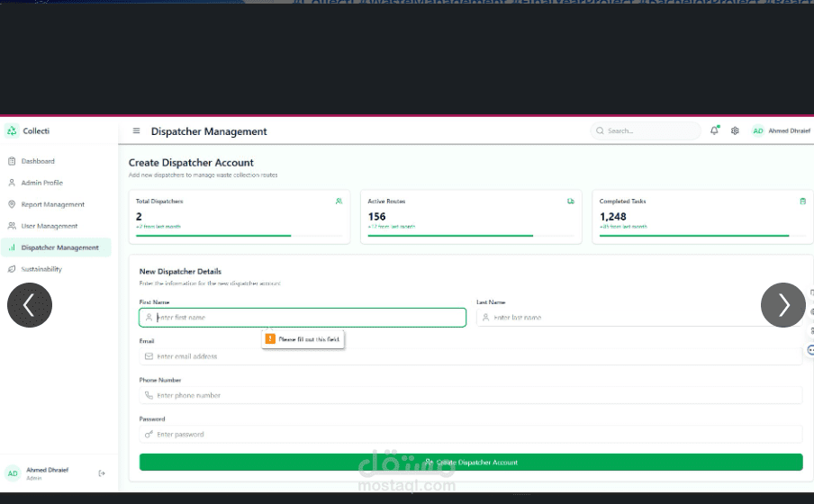The height and width of the screenshot is (504, 814).
Task: Click the envelope icon in Email field
Action: coord(149,356)
